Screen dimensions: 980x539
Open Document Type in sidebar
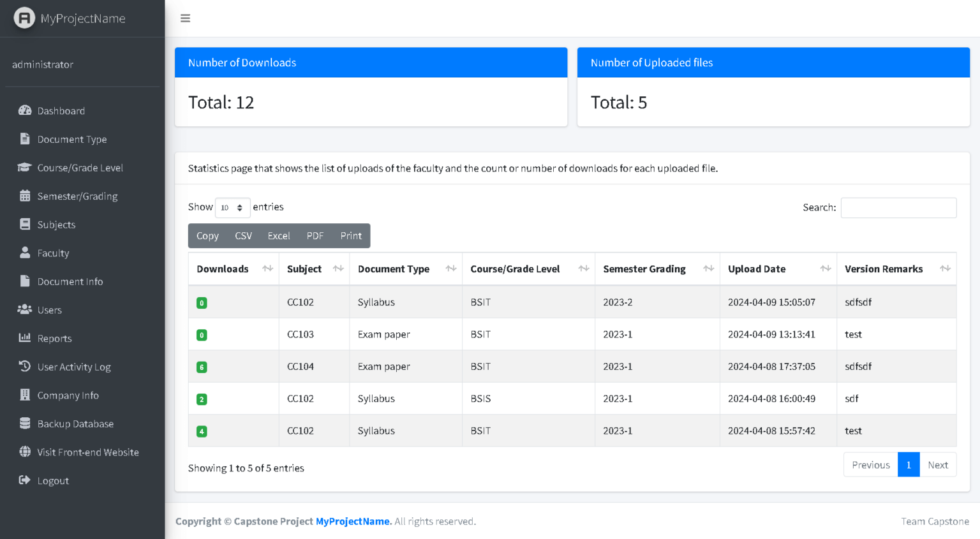(71, 139)
